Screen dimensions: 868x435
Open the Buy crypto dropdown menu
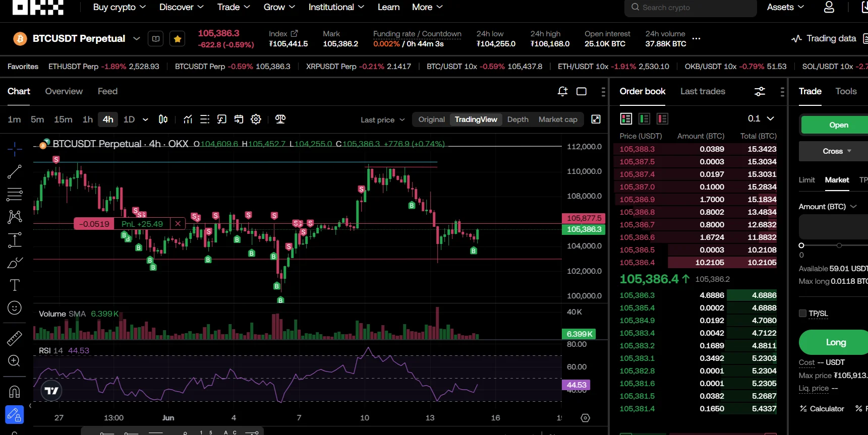120,7
